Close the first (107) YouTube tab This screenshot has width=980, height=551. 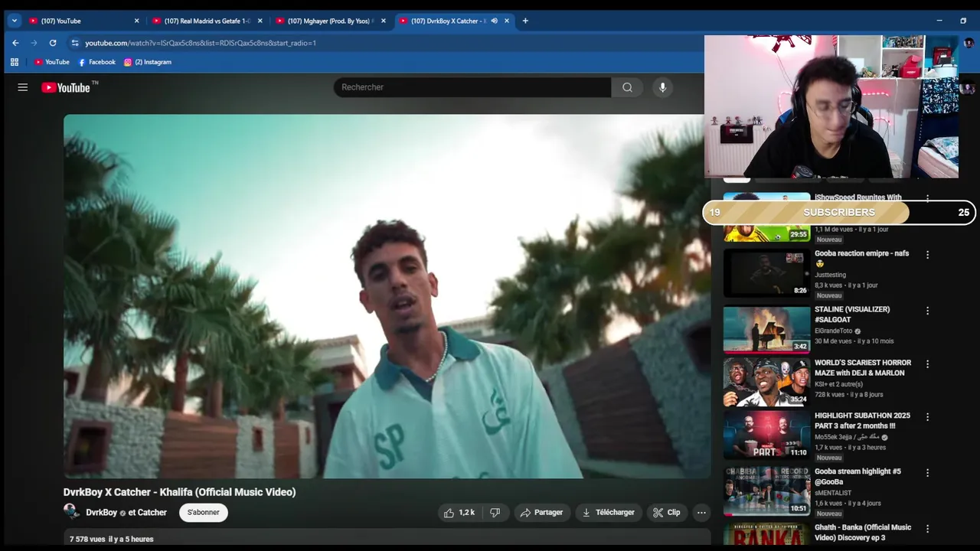(137, 21)
